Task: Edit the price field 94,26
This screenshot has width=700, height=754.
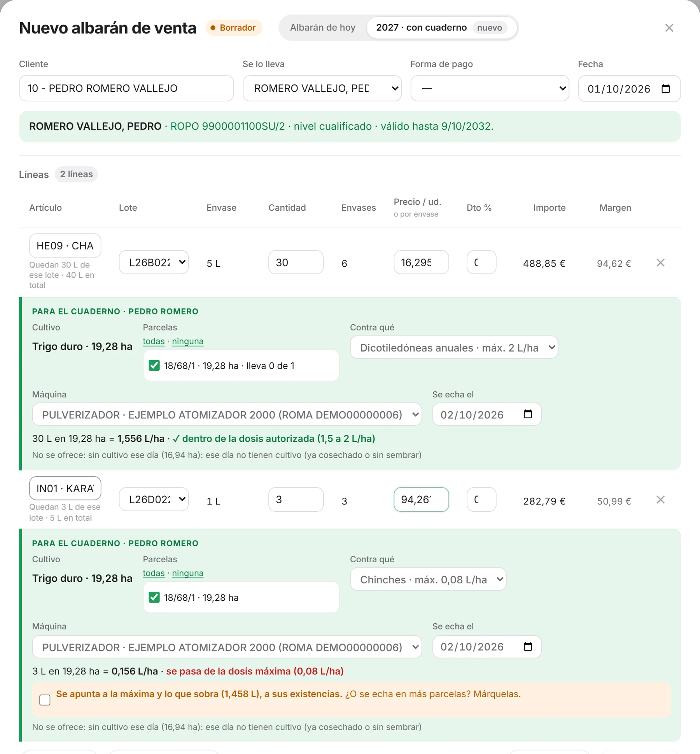Action: pyautogui.click(x=421, y=499)
